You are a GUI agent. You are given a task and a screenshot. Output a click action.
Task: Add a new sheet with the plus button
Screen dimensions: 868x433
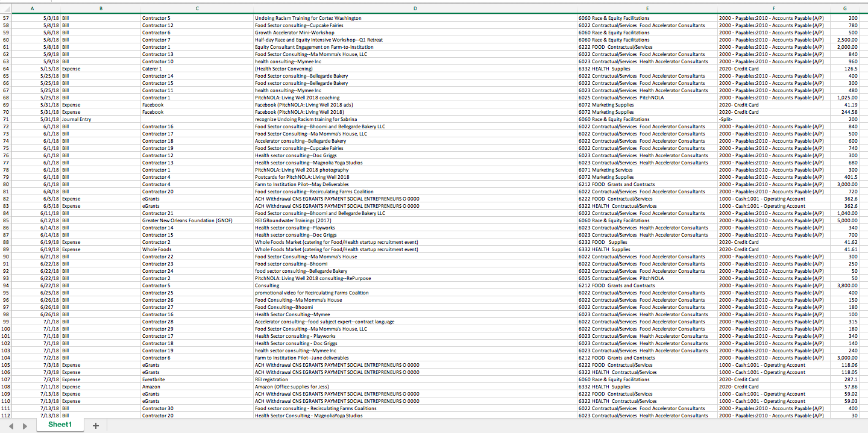pos(95,425)
